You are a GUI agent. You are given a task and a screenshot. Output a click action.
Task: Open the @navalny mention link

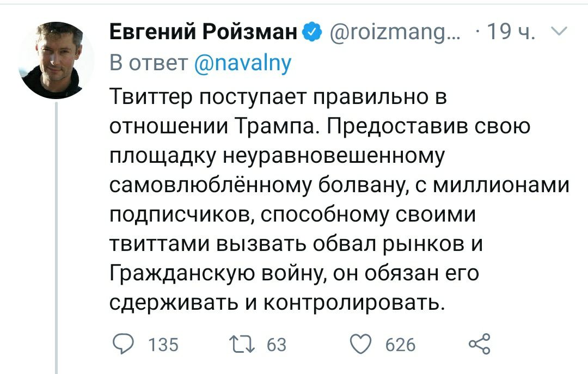point(243,63)
